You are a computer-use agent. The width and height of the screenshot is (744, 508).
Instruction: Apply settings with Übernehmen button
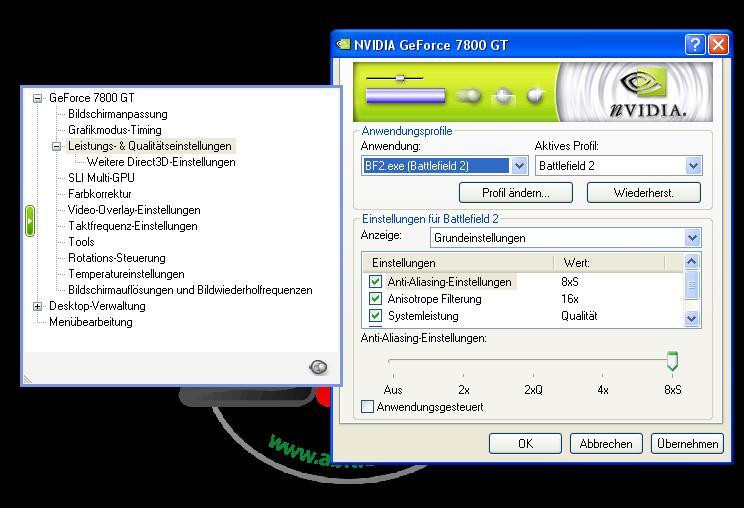click(688, 443)
